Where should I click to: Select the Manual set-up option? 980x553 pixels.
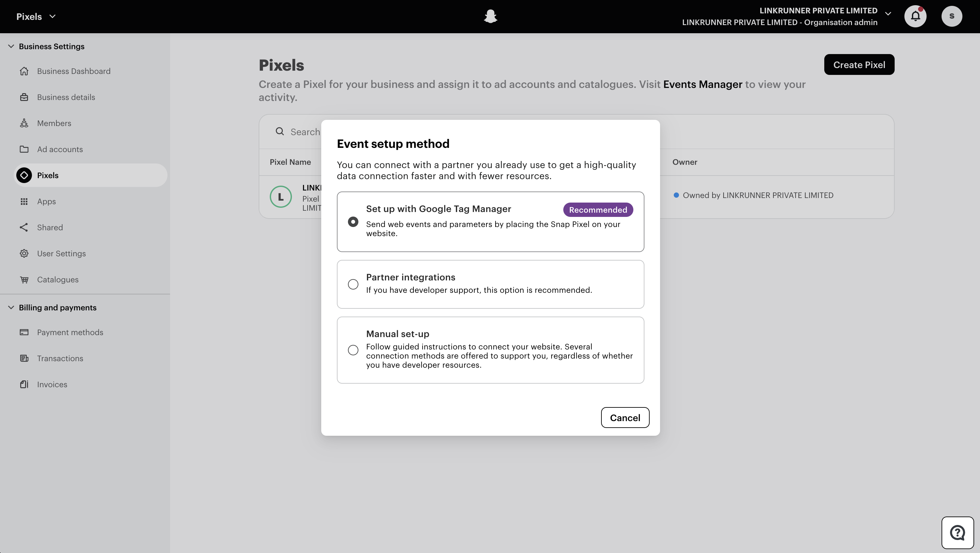(353, 350)
